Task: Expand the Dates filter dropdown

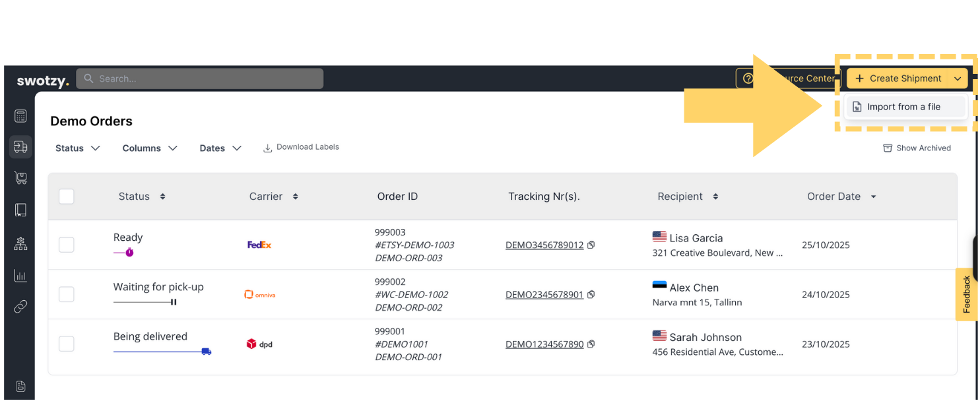Action: tap(220, 148)
